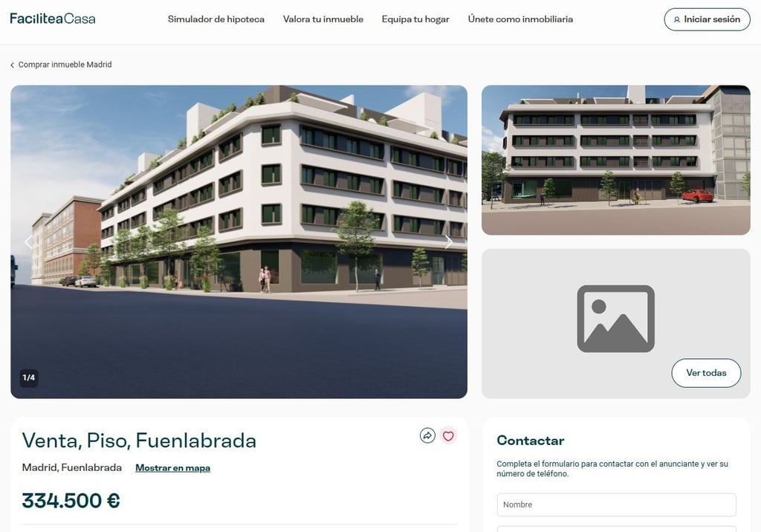Screen dimensions: 761x532
Task: Click the share listing arrow icon
Action: pos(427,435)
